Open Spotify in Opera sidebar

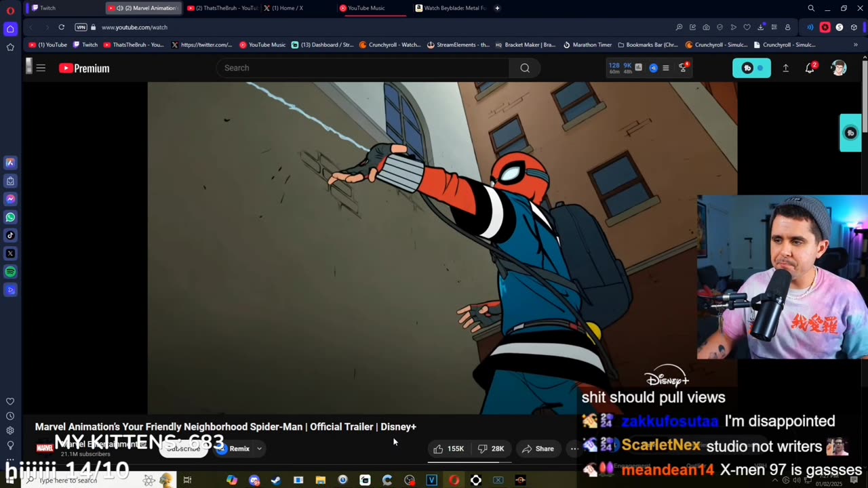click(x=10, y=272)
